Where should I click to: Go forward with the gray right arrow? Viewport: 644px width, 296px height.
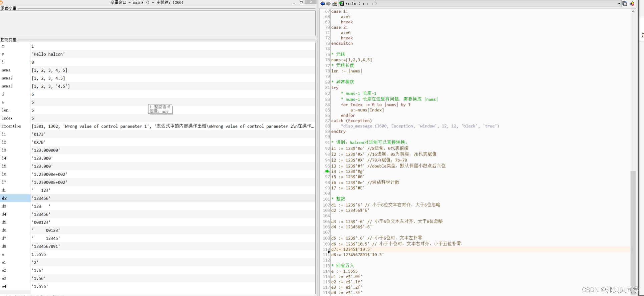[328, 3]
